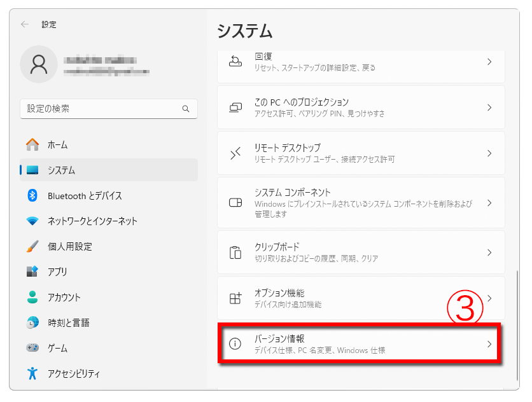Open 時刻と言語 settings page

click(68, 323)
